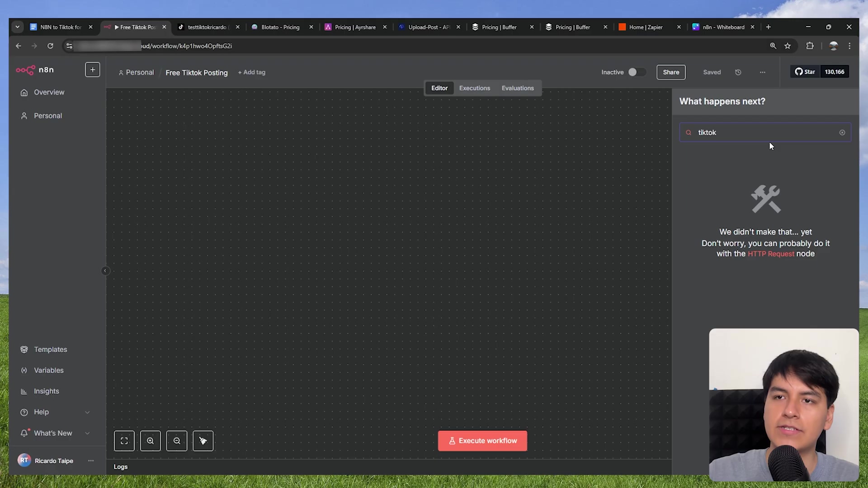Toggle the workflow Inactive switch
The image size is (868, 488).
(637, 72)
